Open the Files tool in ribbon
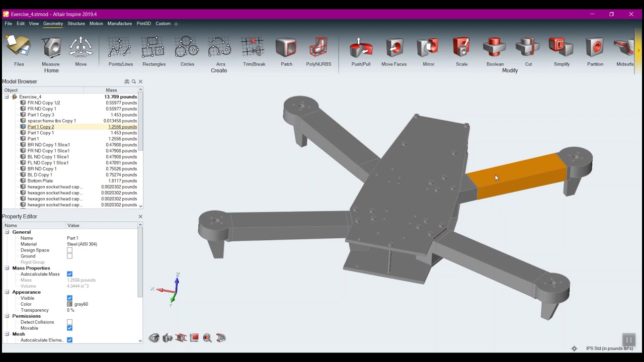The height and width of the screenshot is (362, 644). [x=19, y=51]
